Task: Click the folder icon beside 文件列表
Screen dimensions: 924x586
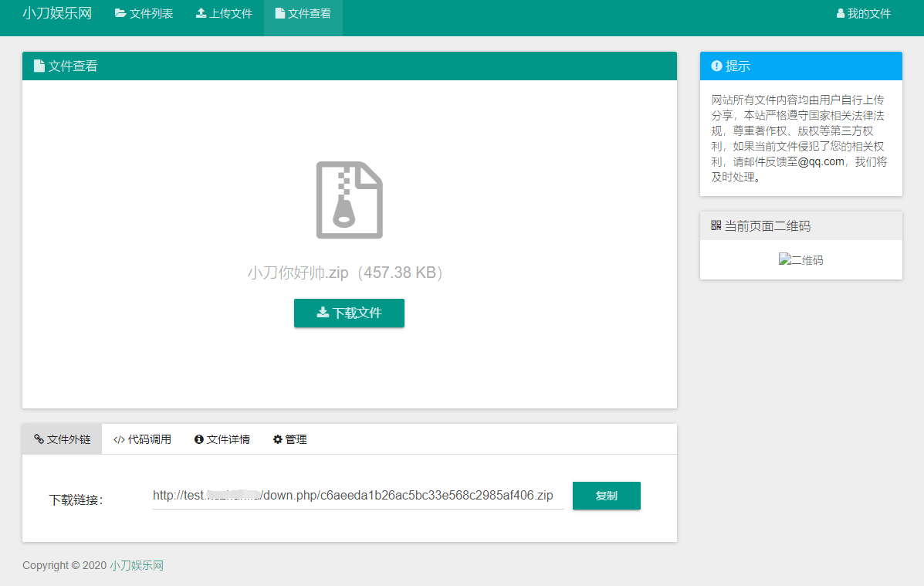Action: pos(120,13)
